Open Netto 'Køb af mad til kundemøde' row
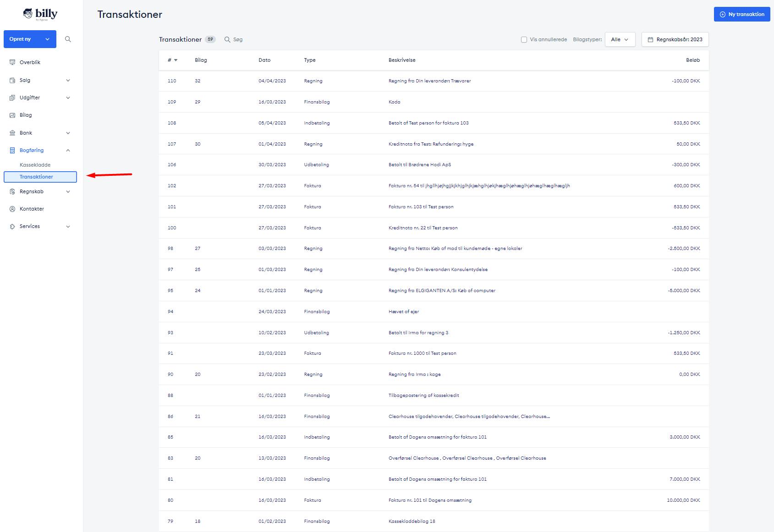The width and height of the screenshot is (774, 532). (434, 249)
